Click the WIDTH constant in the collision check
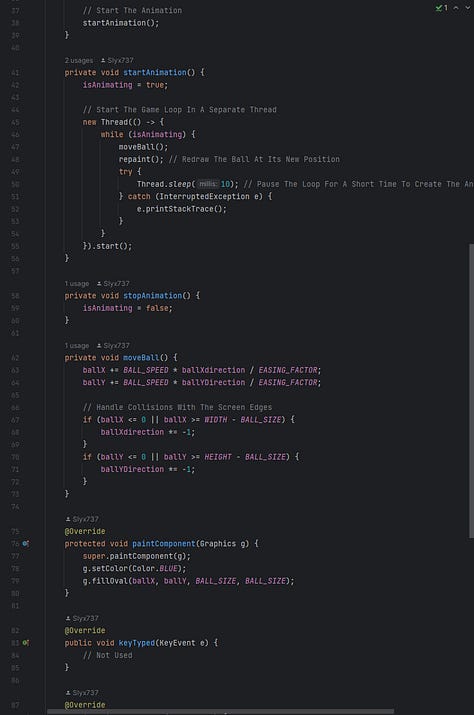Image resolution: width=474 pixels, height=715 pixels. tap(215, 420)
